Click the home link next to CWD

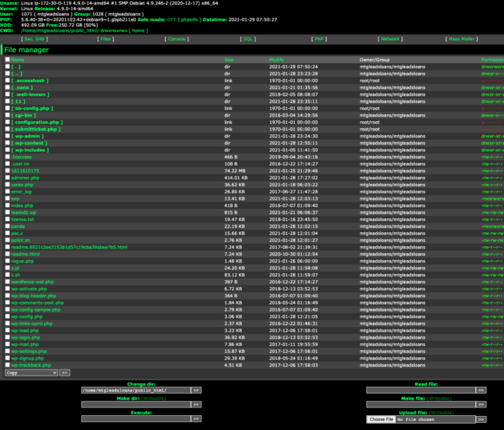pyautogui.click(x=138, y=30)
